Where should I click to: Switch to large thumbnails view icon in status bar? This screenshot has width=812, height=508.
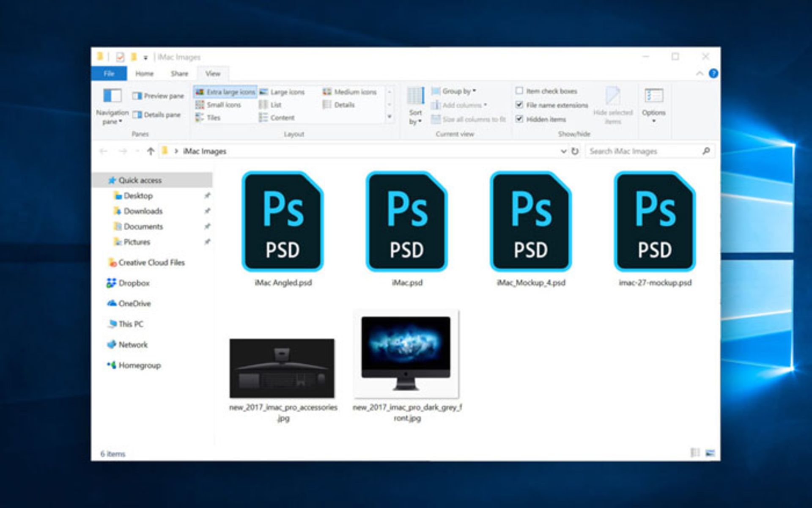pos(710,453)
